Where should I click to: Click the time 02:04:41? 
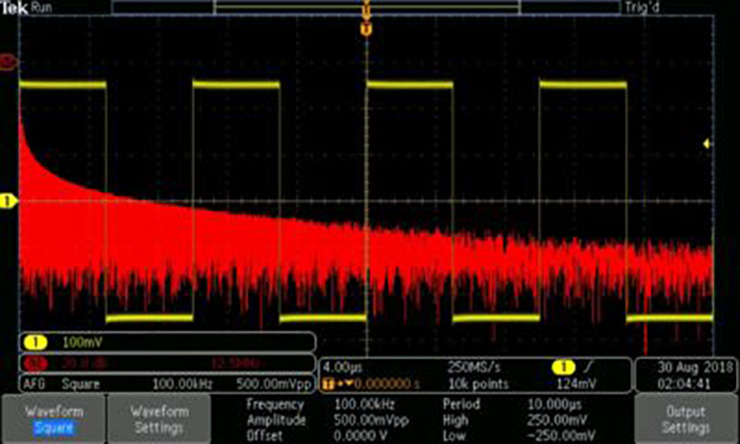pyautogui.click(x=684, y=384)
